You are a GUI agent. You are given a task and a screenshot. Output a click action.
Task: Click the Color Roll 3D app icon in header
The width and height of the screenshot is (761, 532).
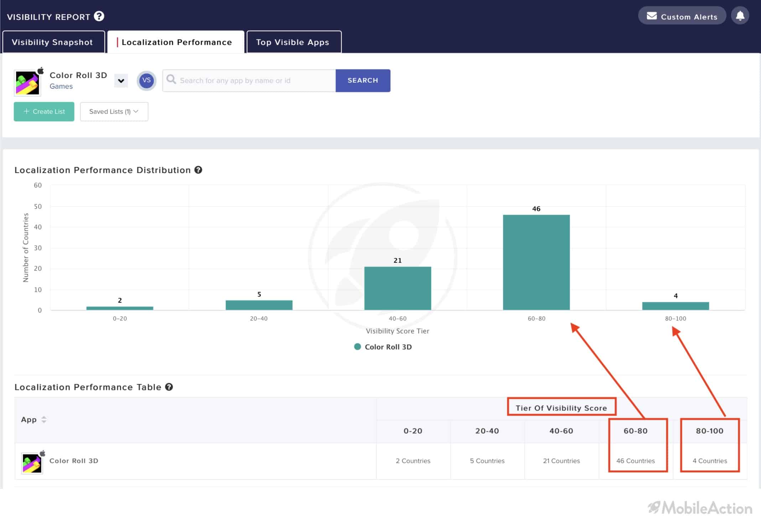pyautogui.click(x=27, y=83)
